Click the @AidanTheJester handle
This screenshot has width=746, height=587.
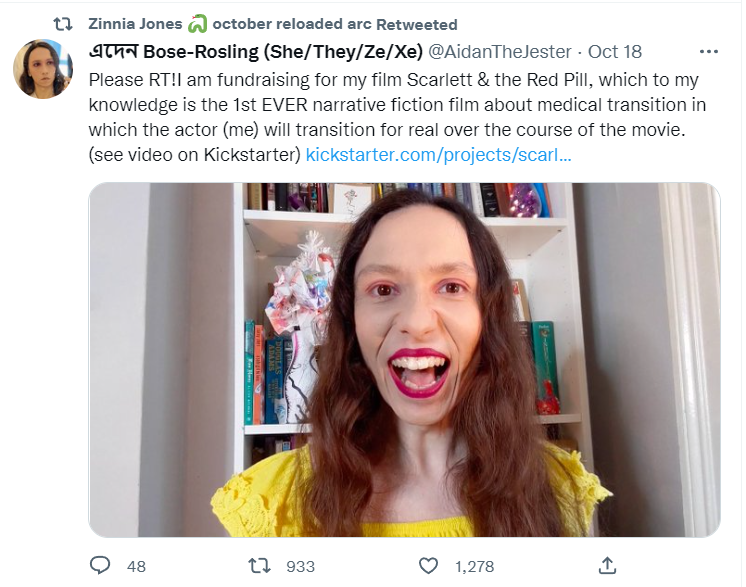click(x=500, y=51)
